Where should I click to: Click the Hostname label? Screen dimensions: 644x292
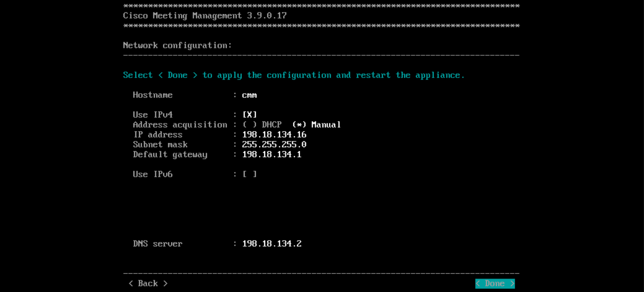[x=153, y=95]
